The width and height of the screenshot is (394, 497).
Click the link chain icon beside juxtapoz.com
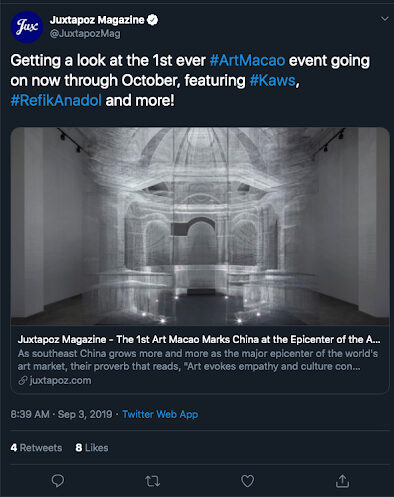[23, 380]
